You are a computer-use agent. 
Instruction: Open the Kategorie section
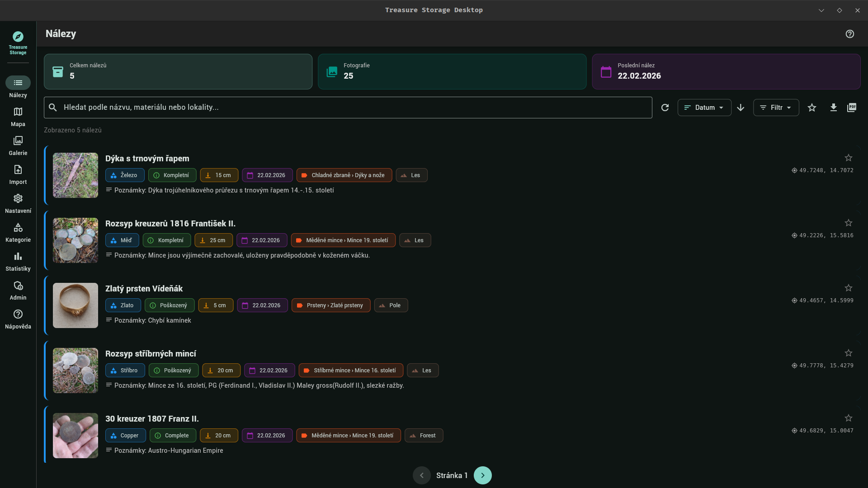click(x=18, y=231)
